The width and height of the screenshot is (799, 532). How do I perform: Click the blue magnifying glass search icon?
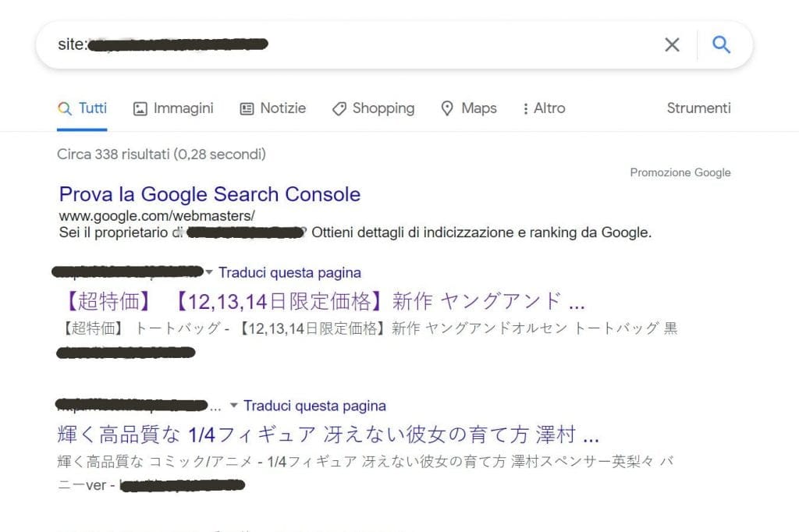click(721, 44)
